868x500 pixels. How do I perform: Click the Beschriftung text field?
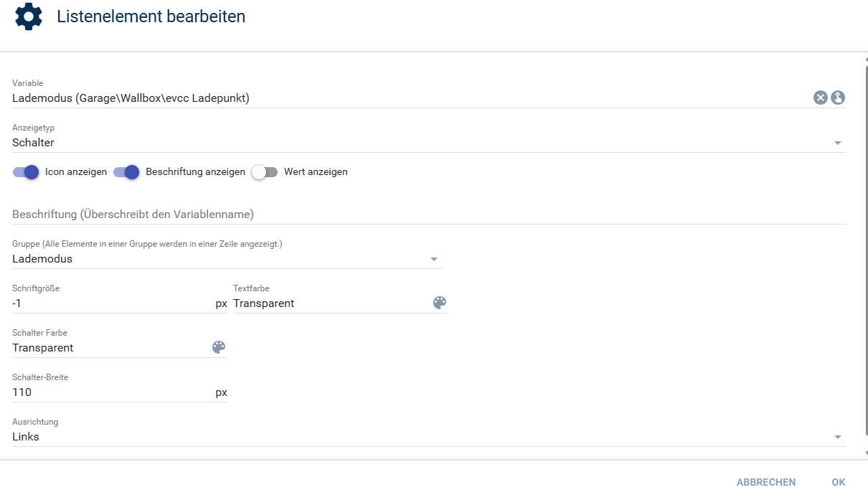(x=429, y=214)
